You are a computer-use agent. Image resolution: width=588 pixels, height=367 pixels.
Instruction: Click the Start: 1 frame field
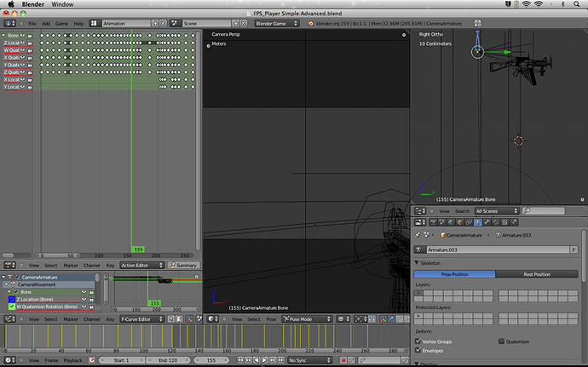pyautogui.click(x=121, y=360)
